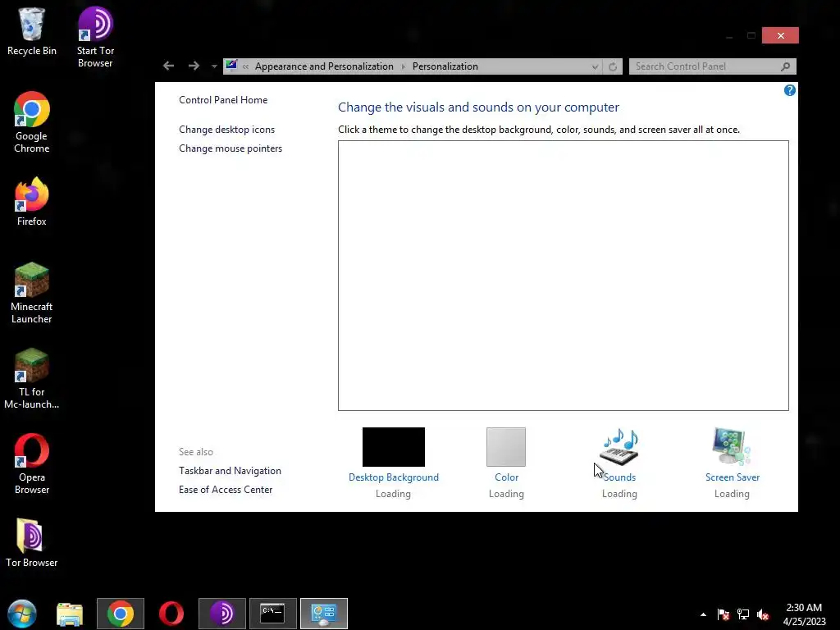Open Taskbar and Navigation link
The image size is (840, 630).
tap(230, 470)
